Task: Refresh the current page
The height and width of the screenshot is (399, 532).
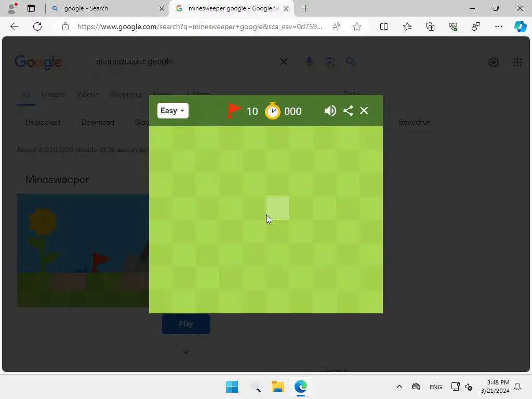Action: [x=37, y=26]
